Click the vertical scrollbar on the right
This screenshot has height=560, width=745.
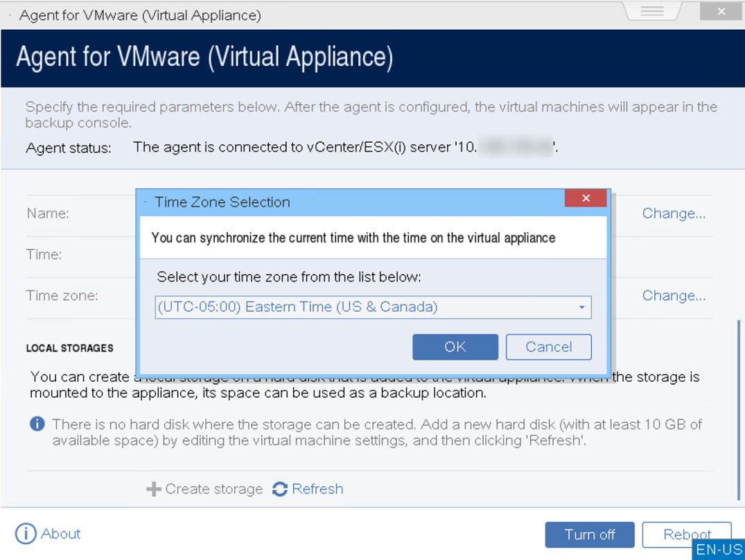point(739,410)
